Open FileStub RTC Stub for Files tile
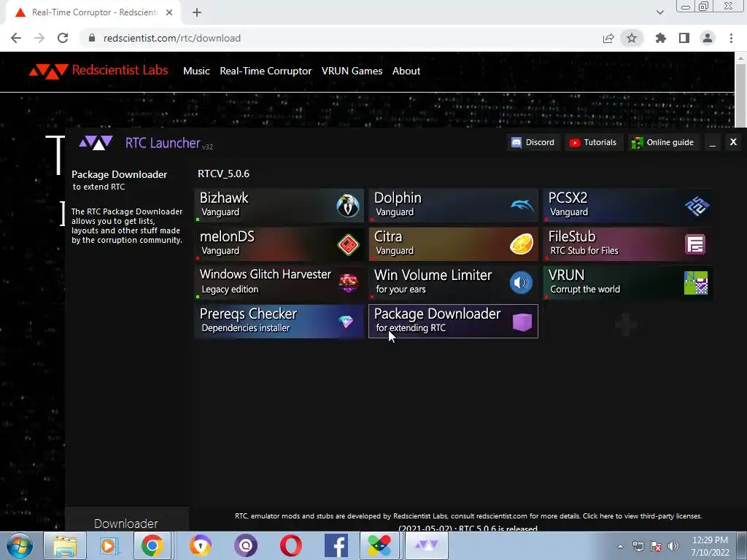 627,244
